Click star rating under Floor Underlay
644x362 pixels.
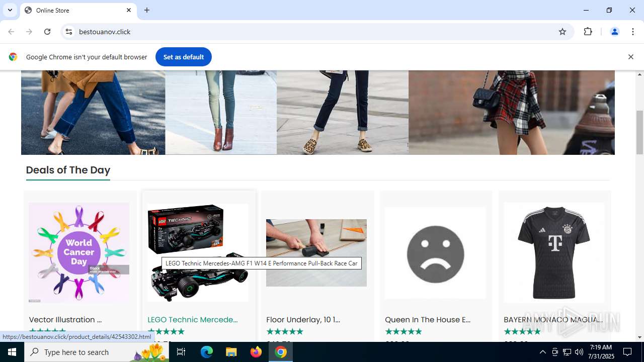(285, 332)
